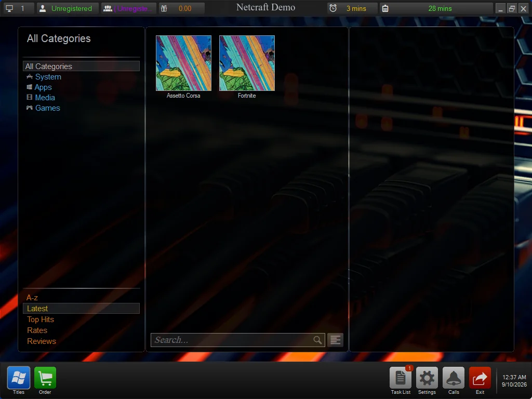Click the 3 mins timer value

356,8
